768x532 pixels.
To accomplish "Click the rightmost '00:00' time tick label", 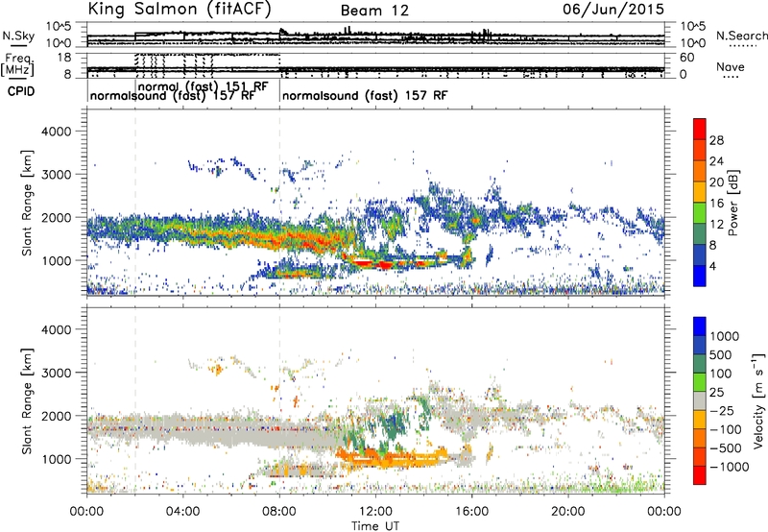I will (664, 512).
